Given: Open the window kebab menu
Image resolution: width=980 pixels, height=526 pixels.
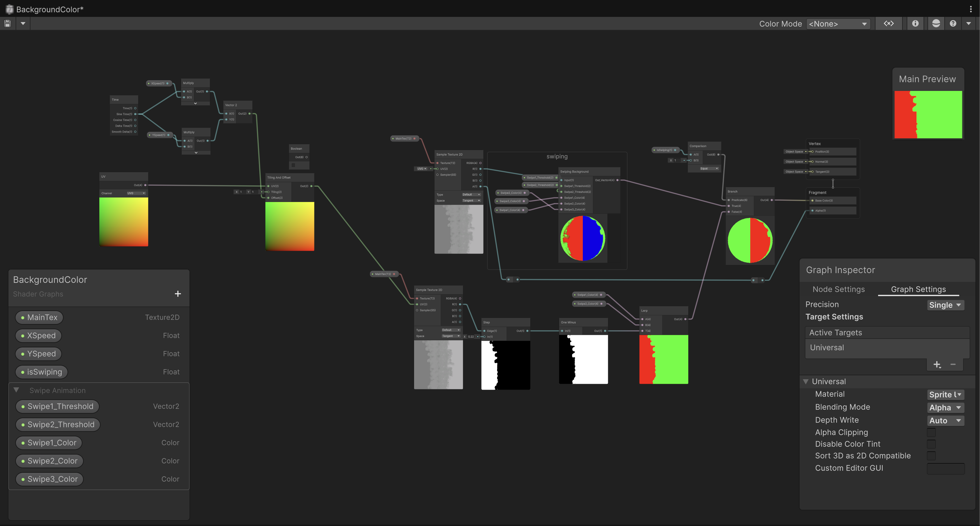Looking at the screenshot, I should (x=971, y=9).
